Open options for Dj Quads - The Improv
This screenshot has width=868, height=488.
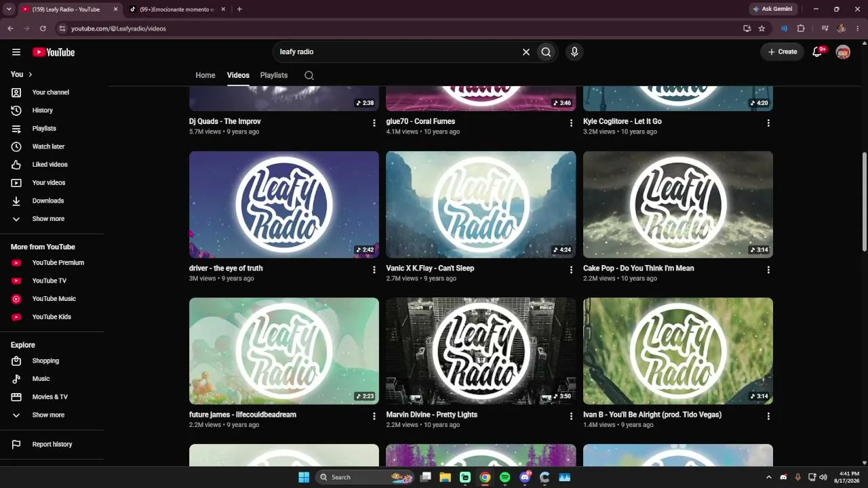[374, 123]
